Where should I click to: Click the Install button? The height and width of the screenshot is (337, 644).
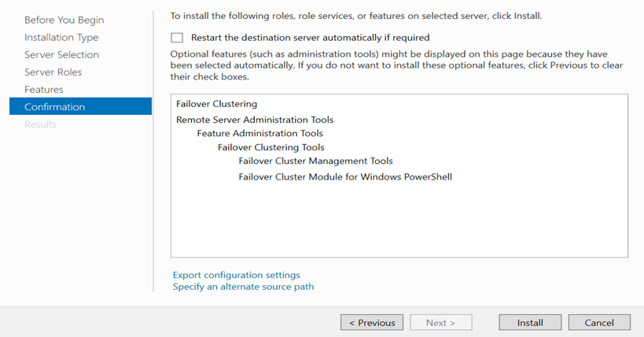[x=530, y=323]
